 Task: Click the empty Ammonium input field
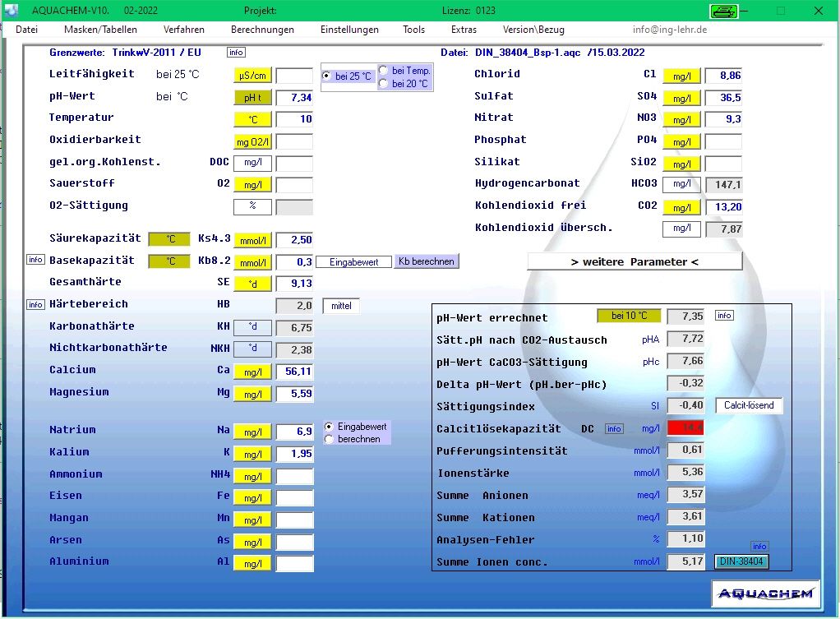point(294,476)
